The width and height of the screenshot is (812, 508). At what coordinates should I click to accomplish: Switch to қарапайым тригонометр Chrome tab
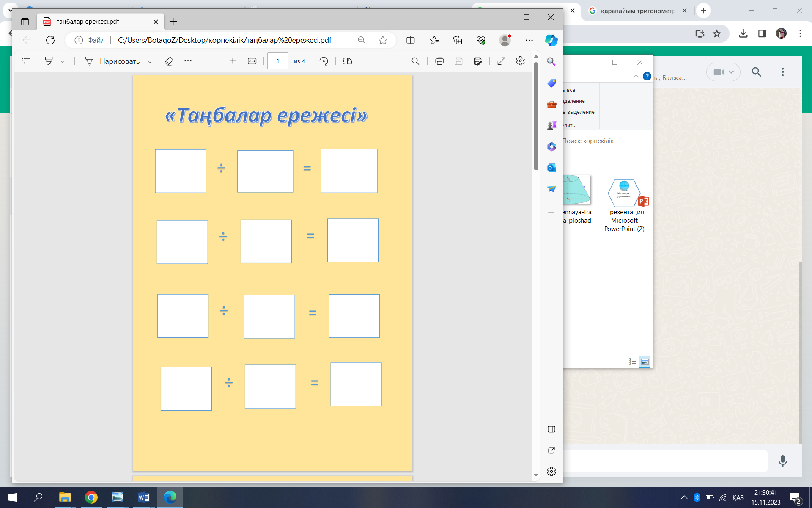coord(637,11)
